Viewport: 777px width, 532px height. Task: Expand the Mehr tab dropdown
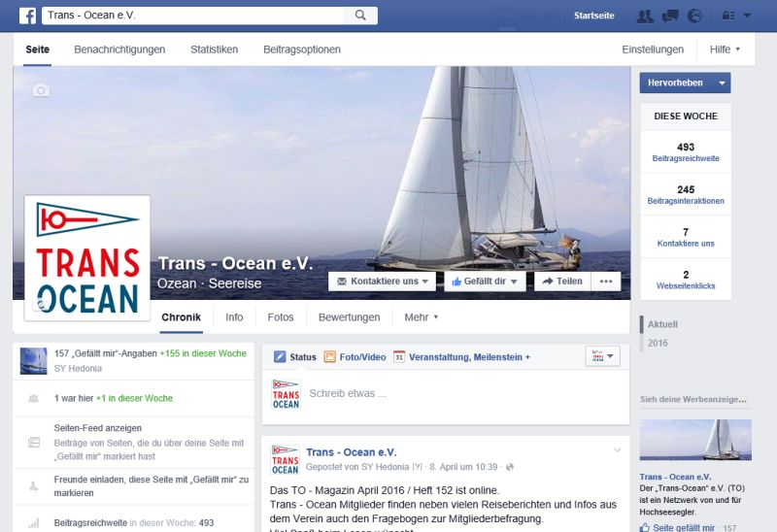[422, 317]
